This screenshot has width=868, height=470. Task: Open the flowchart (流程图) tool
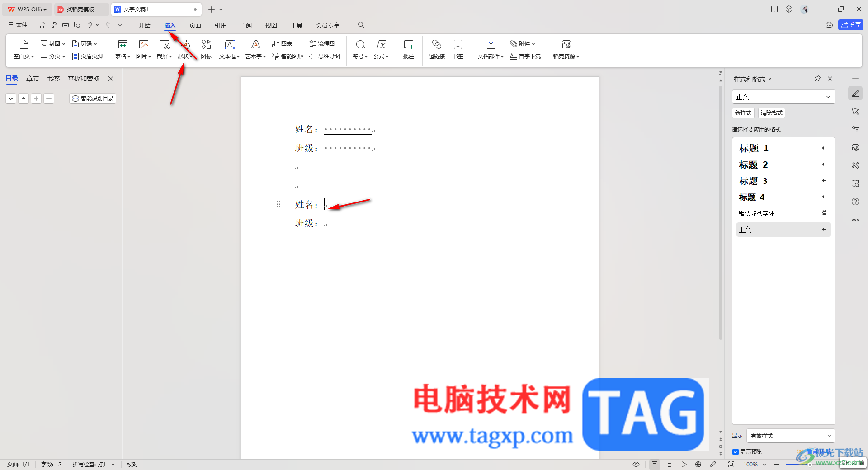pyautogui.click(x=322, y=44)
